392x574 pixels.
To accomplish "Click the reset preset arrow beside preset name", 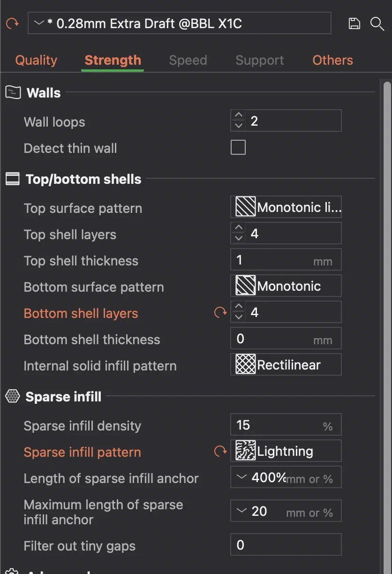I will pyautogui.click(x=12, y=23).
